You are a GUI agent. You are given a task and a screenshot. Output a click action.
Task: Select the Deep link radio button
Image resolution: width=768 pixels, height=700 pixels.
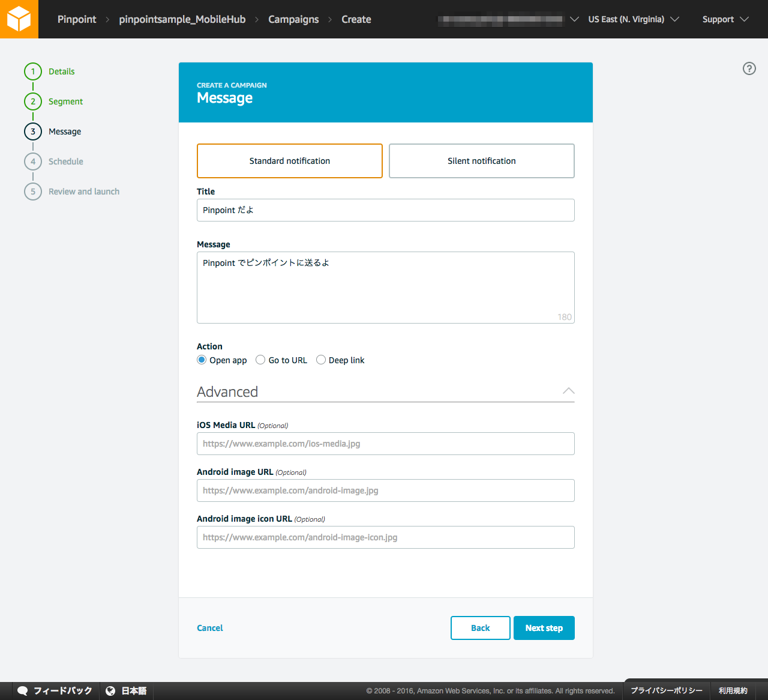click(321, 360)
